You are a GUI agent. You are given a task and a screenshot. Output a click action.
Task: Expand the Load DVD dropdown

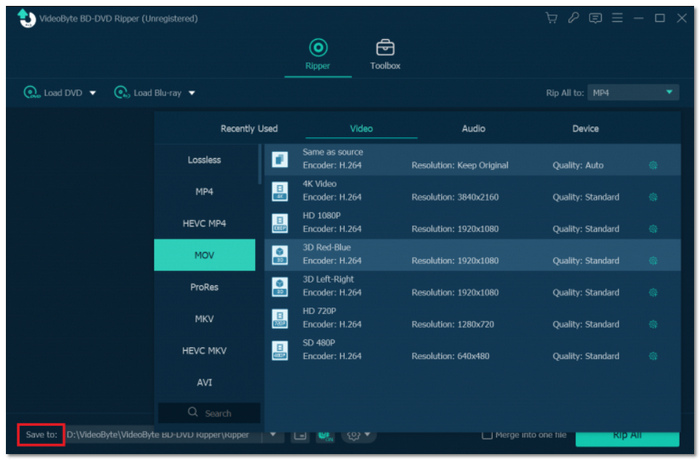click(x=93, y=93)
